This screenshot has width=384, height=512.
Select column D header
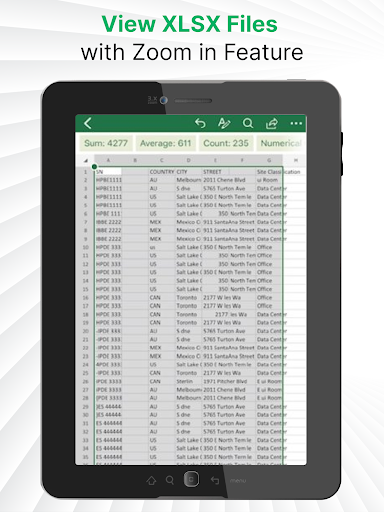point(189,160)
